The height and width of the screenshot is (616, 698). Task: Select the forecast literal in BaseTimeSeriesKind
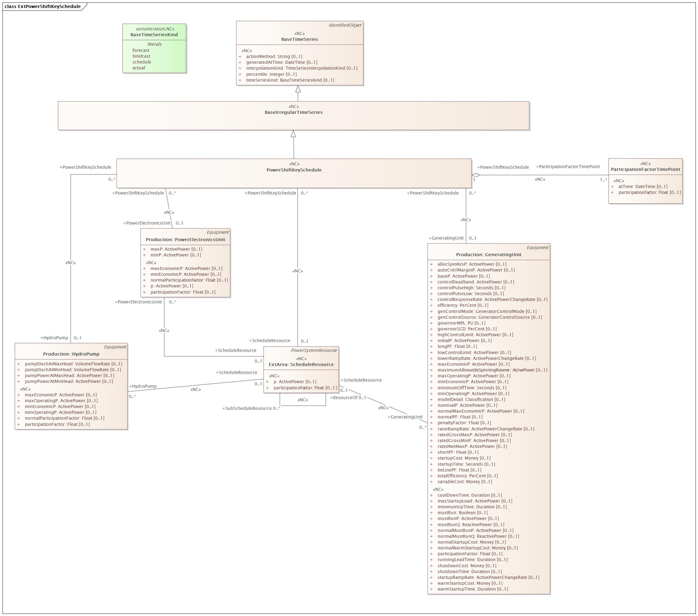[x=142, y=50]
